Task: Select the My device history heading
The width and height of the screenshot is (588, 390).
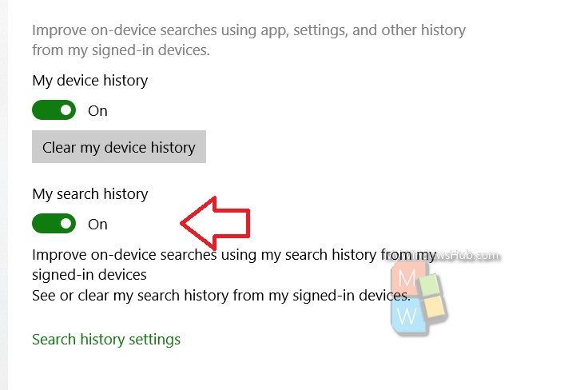Action: 90,81
